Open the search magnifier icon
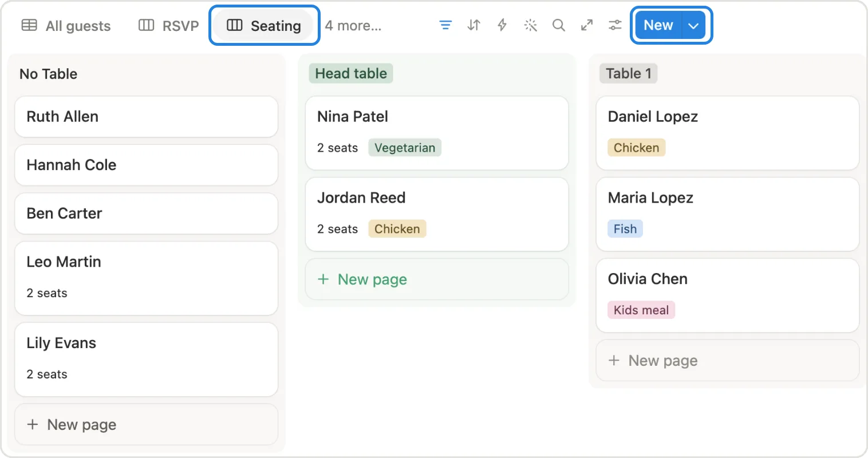Image resolution: width=868 pixels, height=458 pixels. [x=559, y=25]
